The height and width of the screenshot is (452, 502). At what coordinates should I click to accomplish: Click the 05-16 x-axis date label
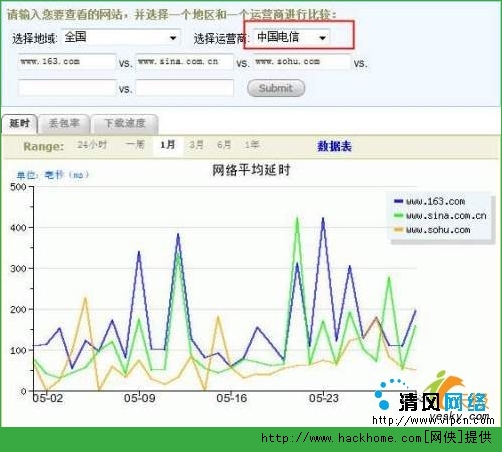click(x=232, y=398)
